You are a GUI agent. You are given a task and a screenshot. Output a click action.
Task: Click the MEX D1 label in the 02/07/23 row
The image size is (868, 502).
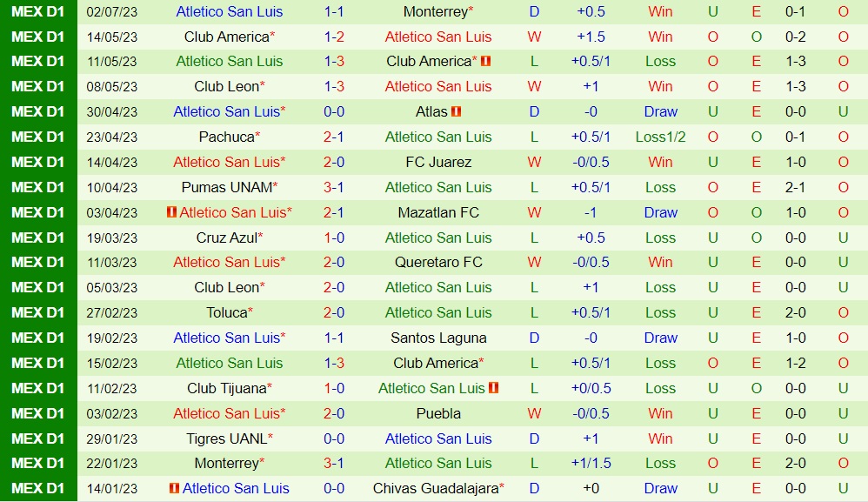38,11
